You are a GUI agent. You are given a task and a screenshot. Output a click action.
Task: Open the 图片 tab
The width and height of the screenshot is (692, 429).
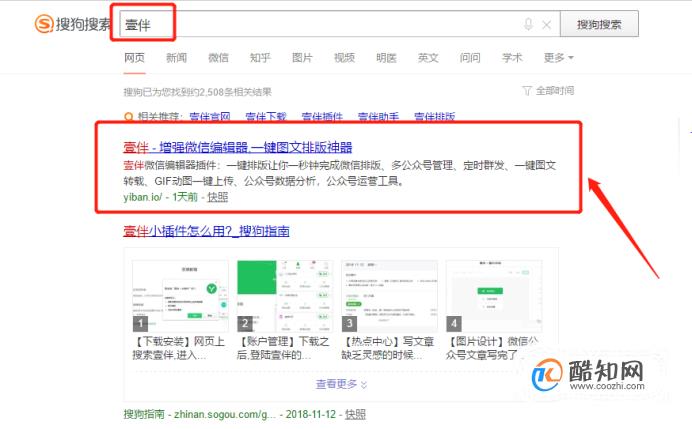[302, 58]
